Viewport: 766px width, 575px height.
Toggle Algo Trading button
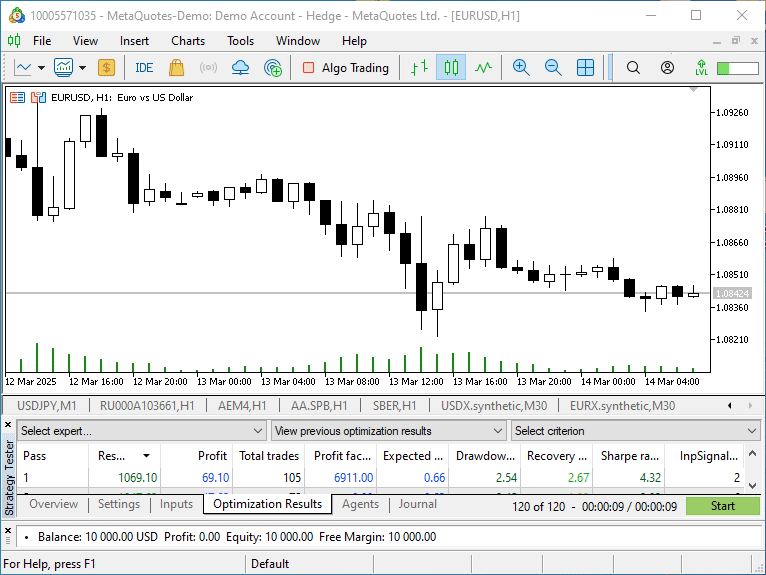pyautogui.click(x=346, y=67)
